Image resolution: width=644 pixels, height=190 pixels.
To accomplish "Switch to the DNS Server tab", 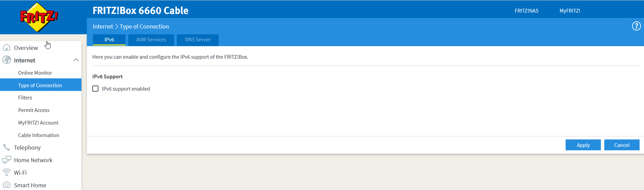I will (197, 40).
